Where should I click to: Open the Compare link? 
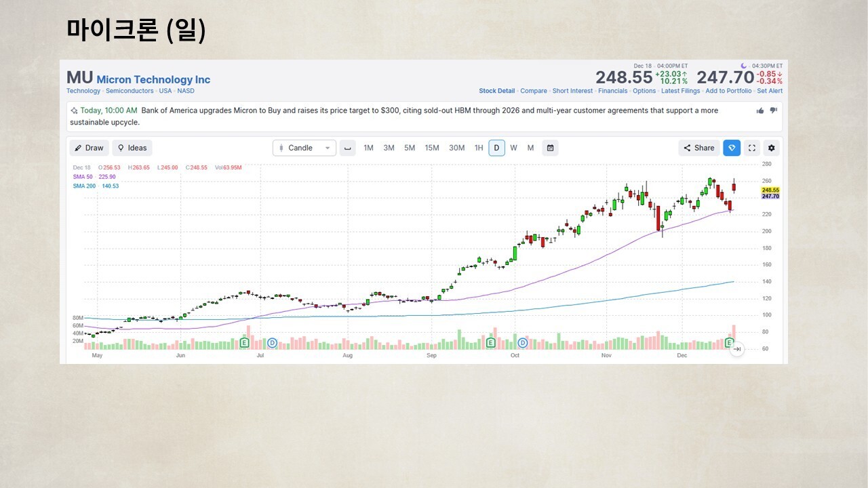534,91
